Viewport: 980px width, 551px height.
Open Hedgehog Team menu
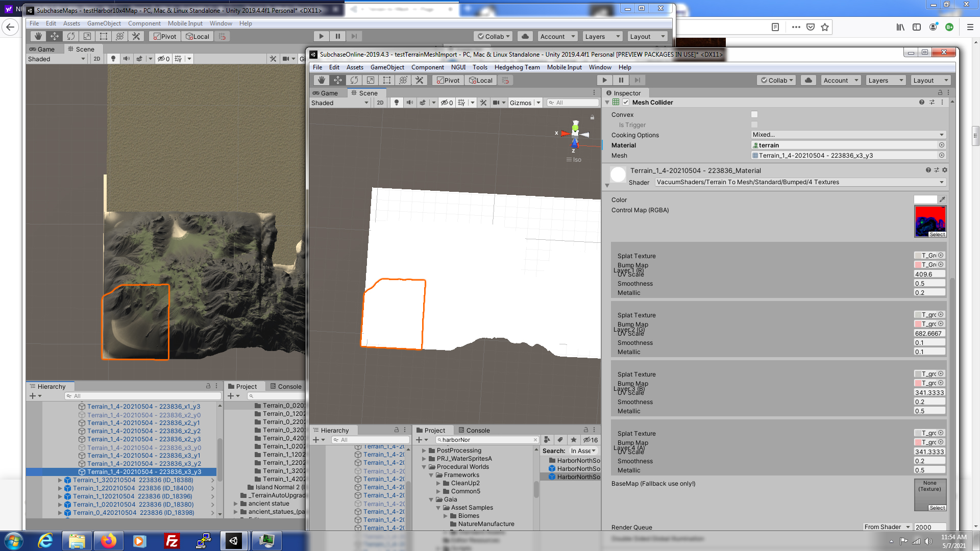(517, 67)
